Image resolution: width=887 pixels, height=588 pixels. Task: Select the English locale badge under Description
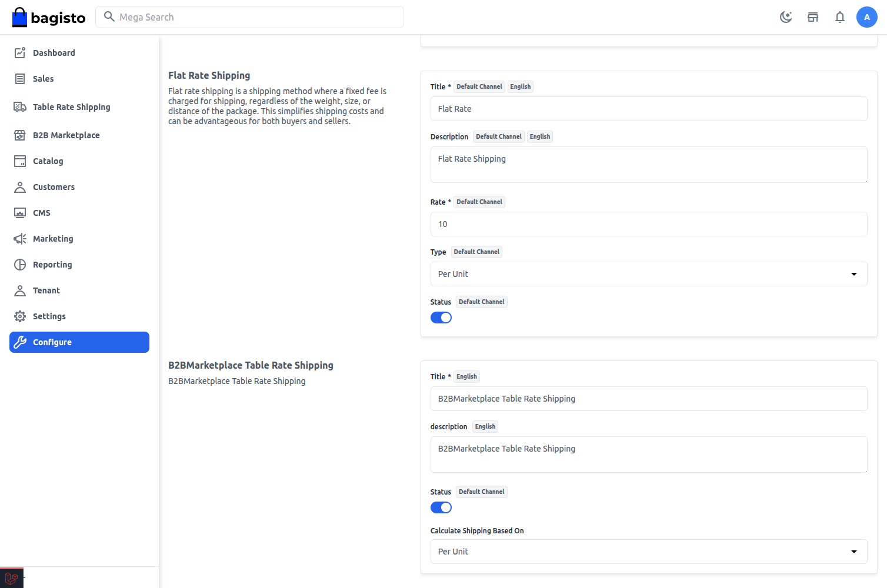540,136
